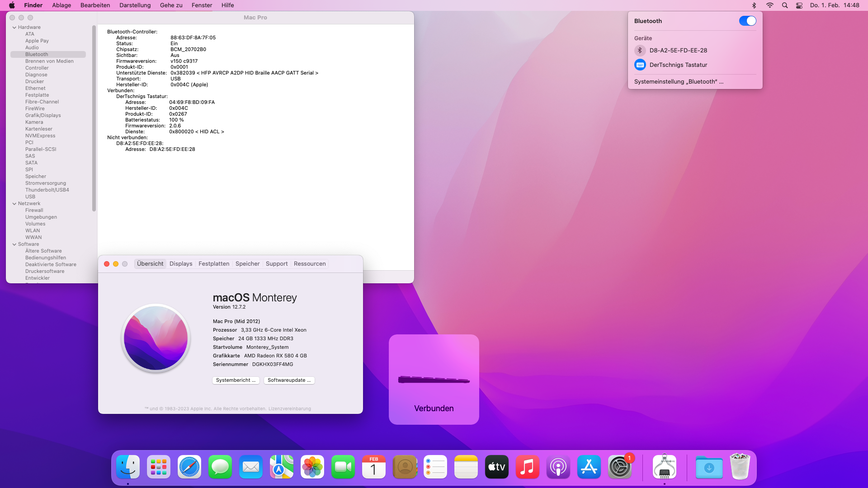
Task: Collapse the Netzwerk tree section
Action: pos(14,204)
